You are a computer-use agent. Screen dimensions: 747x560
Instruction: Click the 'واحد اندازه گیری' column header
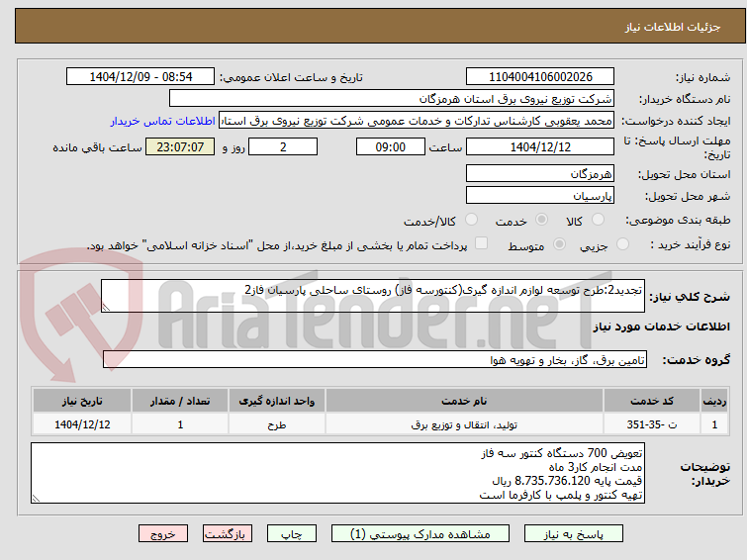coord(277,401)
